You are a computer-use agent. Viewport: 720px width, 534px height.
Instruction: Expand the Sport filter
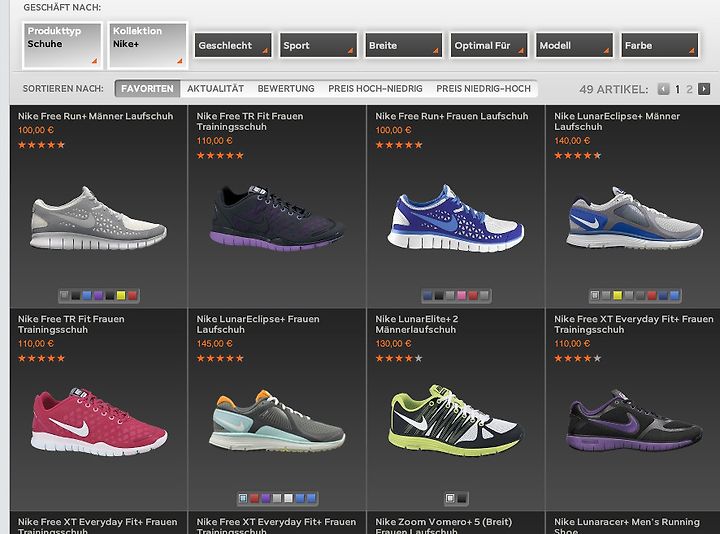(319, 45)
